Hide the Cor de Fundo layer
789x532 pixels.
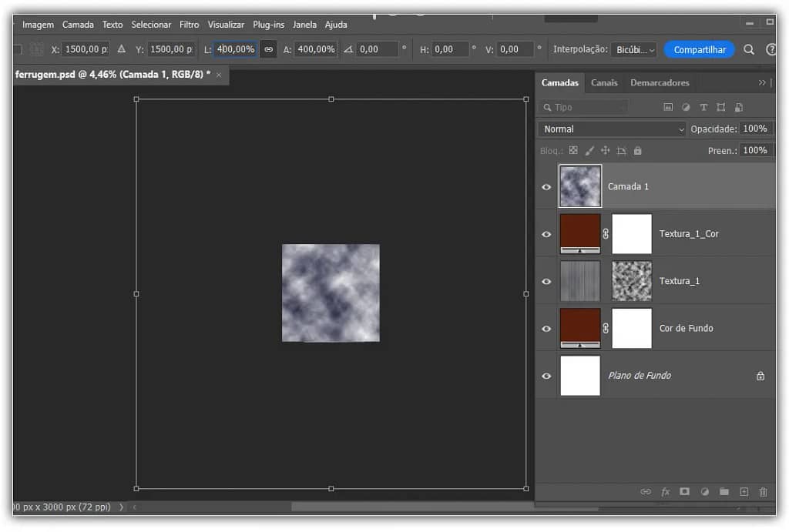(546, 329)
